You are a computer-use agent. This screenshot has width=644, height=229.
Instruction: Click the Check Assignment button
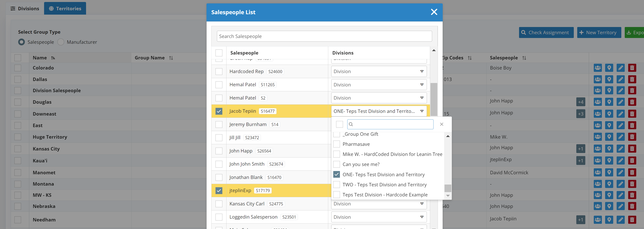click(546, 33)
